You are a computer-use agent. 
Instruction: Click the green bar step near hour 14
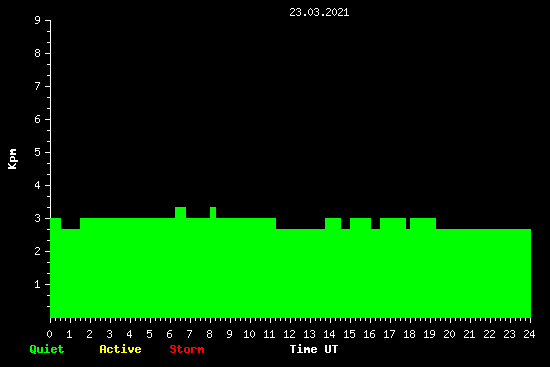[x=333, y=223]
